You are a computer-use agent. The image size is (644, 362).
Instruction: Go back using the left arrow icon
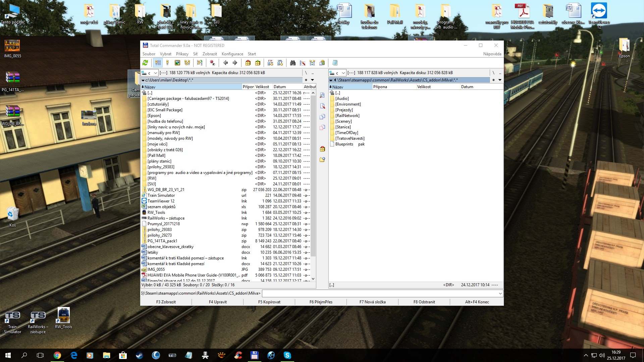[x=225, y=63]
